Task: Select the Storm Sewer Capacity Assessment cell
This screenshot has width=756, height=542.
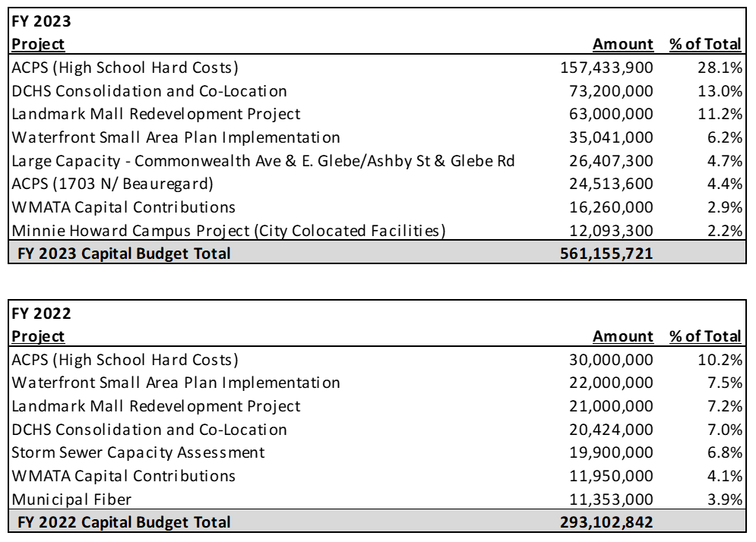Action: (138, 452)
